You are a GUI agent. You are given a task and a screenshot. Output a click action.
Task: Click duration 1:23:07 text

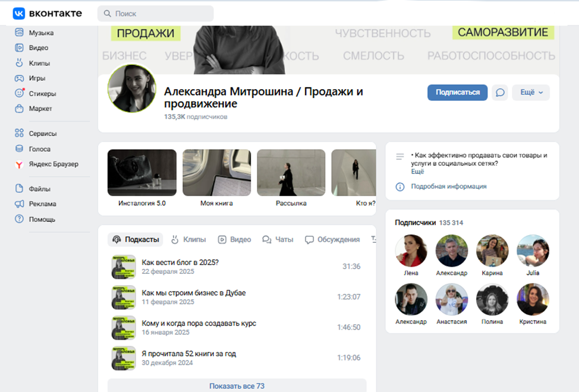coord(348,297)
